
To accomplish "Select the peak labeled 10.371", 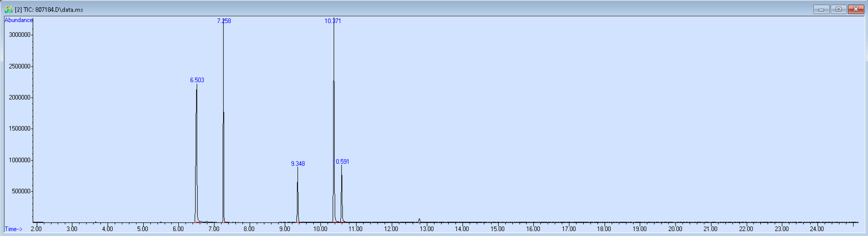I will pos(333,21).
